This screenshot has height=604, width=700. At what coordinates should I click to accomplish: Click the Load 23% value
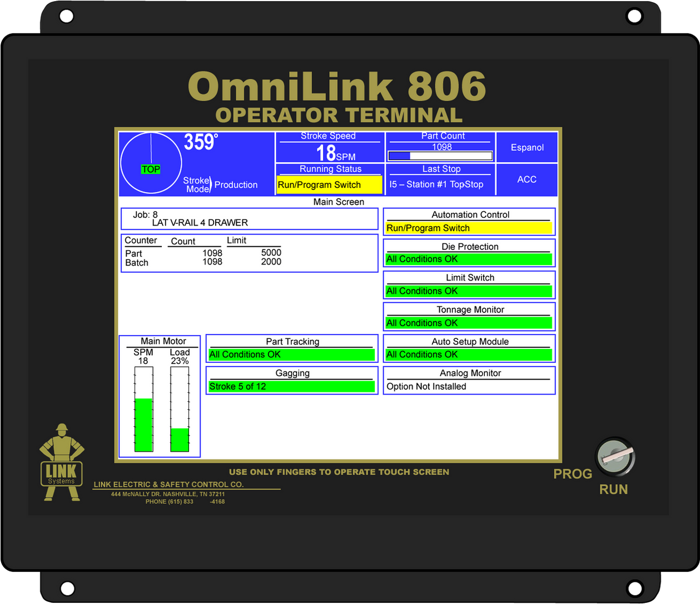[x=180, y=361]
